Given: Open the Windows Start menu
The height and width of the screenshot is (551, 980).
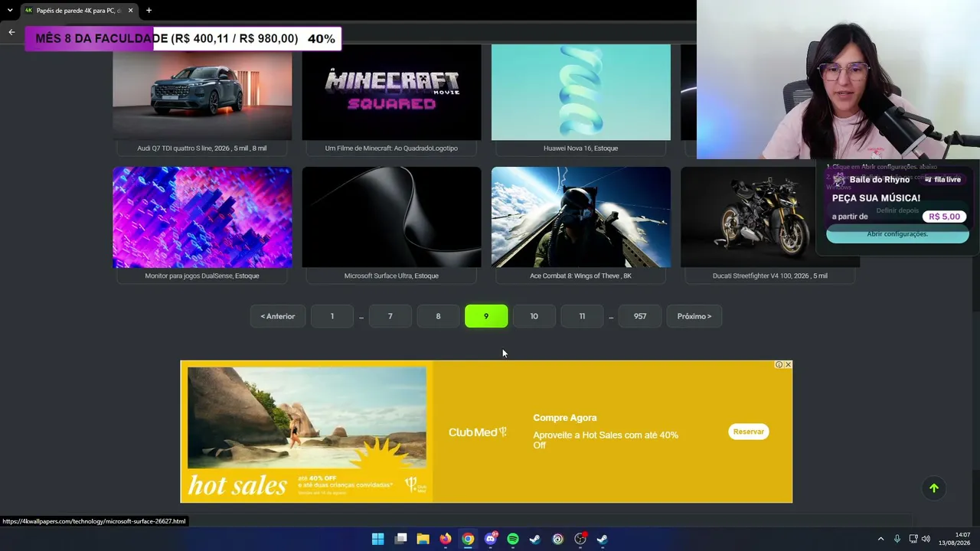Looking at the screenshot, I should tap(377, 539).
